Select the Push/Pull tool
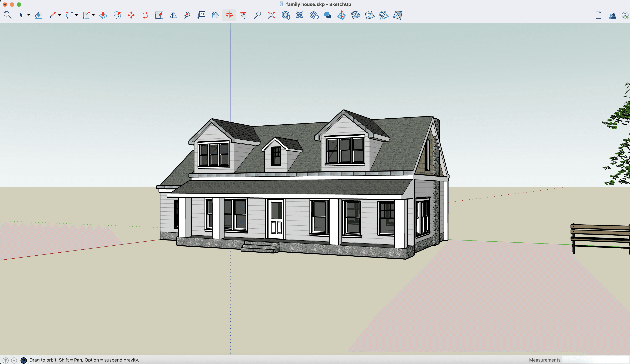Image resolution: width=630 pixels, height=364 pixels. (x=103, y=15)
